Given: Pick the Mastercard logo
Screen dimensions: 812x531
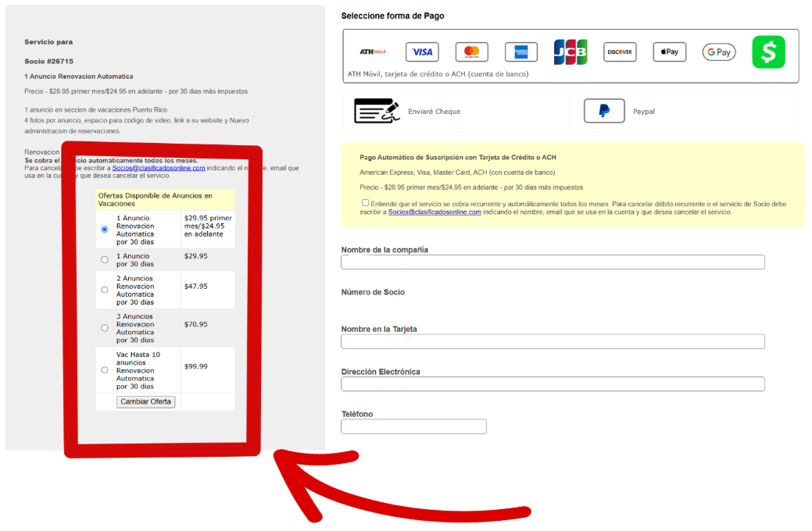Looking at the screenshot, I should 471,52.
